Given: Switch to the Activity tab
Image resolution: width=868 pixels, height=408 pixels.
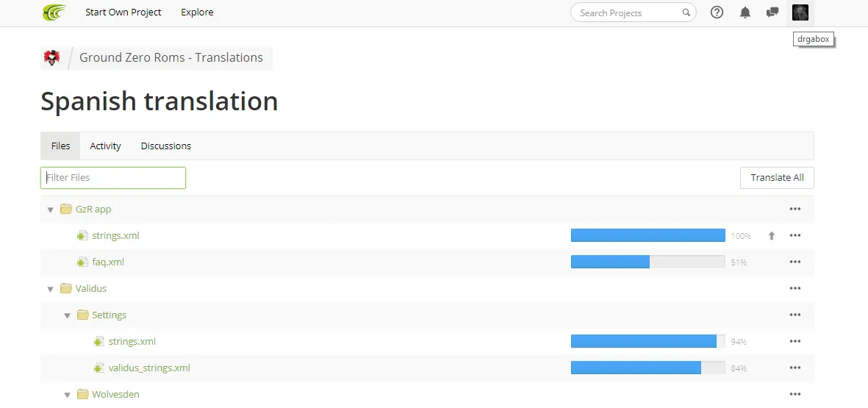Looking at the screenshot, I should 105,146.
